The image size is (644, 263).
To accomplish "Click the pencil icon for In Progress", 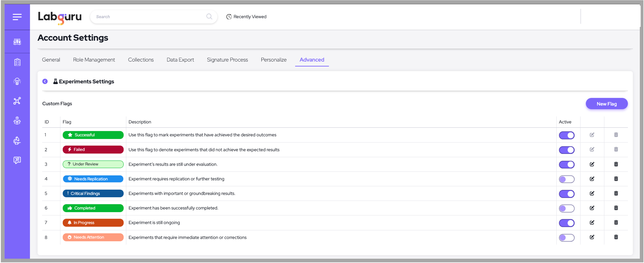I will (592, 223).
